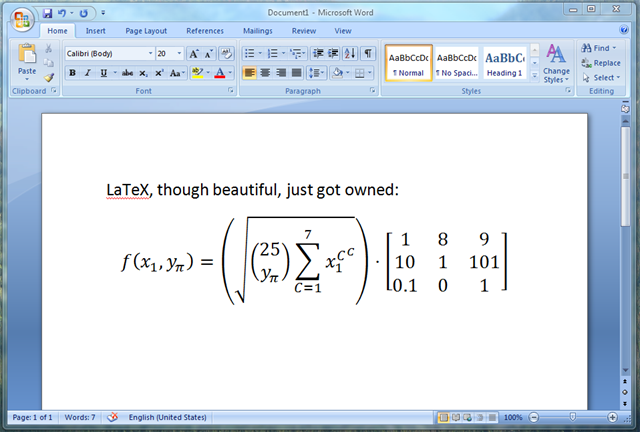This screenshot has height=432, width=640.
Task: Grow font size
Action: 193,53
